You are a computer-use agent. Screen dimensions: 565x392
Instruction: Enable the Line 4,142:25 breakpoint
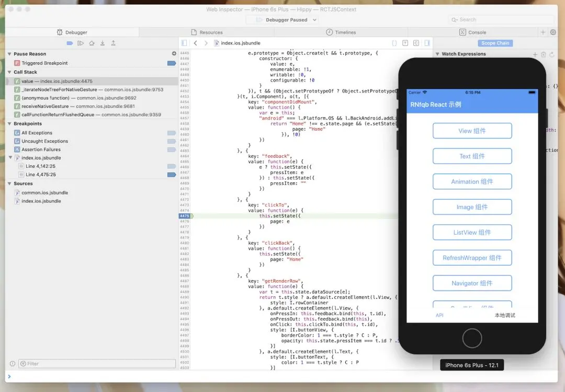[x=172, y=166]
